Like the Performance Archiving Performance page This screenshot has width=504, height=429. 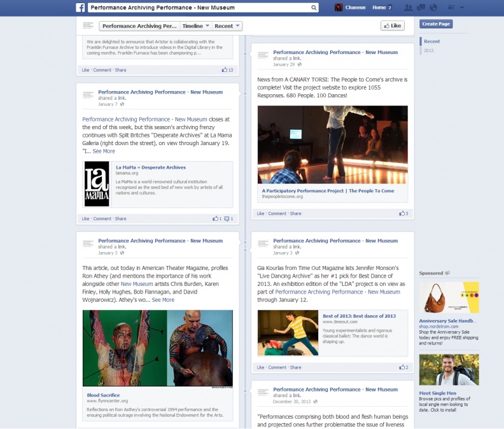point(393,25)
